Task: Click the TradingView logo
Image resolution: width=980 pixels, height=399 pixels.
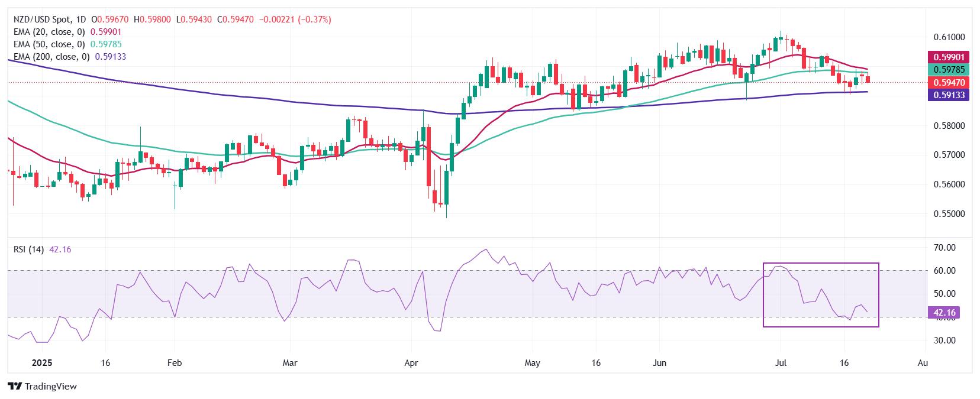Action: [42, 387]
